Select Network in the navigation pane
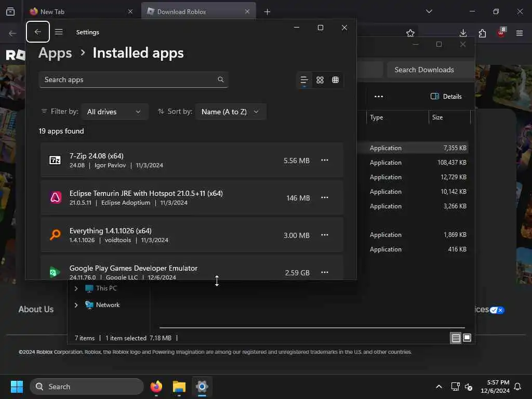 (108, 305)
